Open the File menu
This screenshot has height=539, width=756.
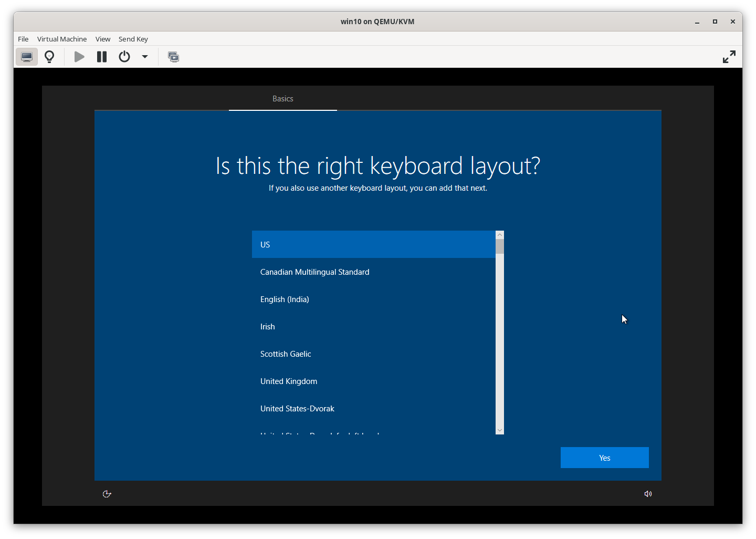tap(23, 39)
